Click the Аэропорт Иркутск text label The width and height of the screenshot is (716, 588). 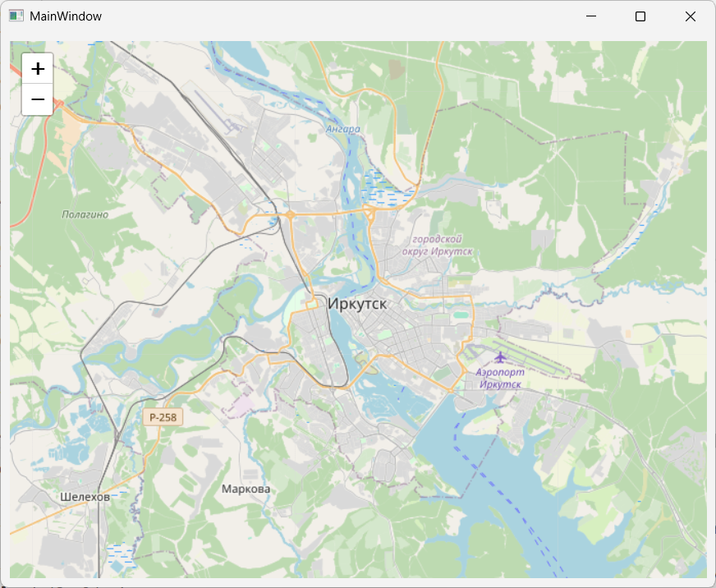(499, 378)
